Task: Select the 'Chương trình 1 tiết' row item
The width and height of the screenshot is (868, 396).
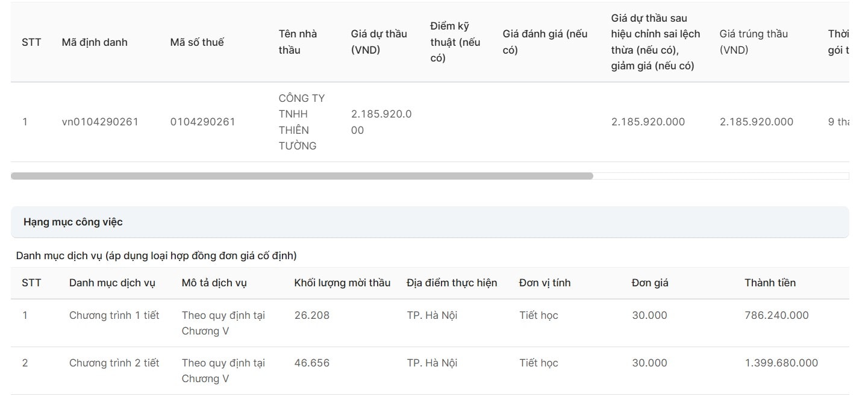Action: point(114,315)
